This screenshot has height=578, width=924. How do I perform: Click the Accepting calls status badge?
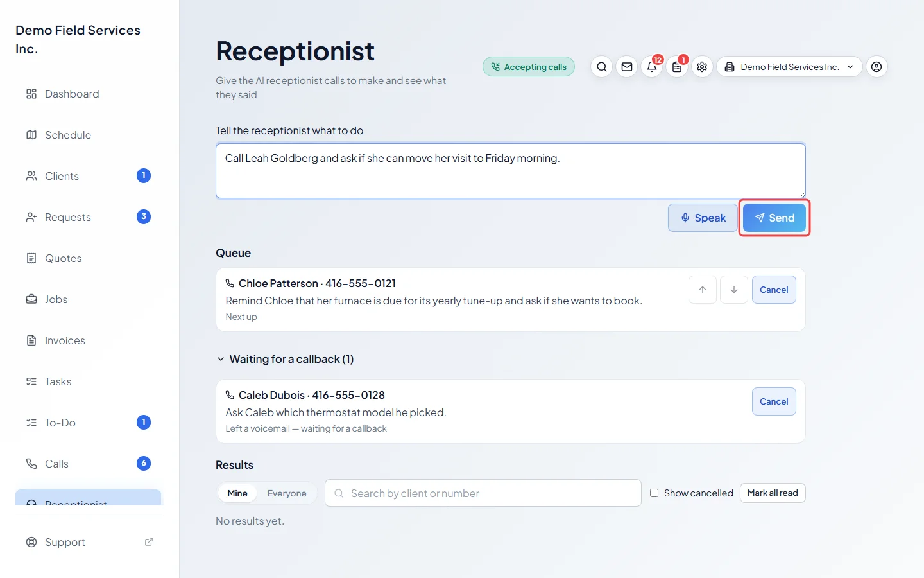click(x=529, y=67)
